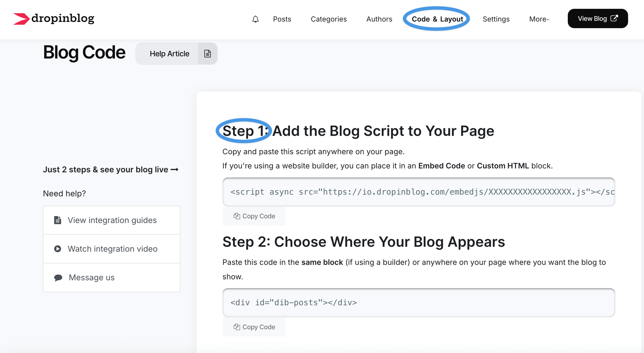Select the circled Code & Layout menu item
The height and width of the screenshot is (353, 644).
(437, 19)
